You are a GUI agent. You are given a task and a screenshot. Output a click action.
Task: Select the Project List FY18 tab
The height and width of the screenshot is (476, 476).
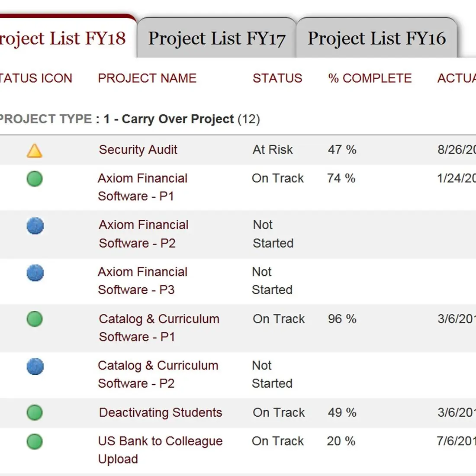click(x=63, y=39)
